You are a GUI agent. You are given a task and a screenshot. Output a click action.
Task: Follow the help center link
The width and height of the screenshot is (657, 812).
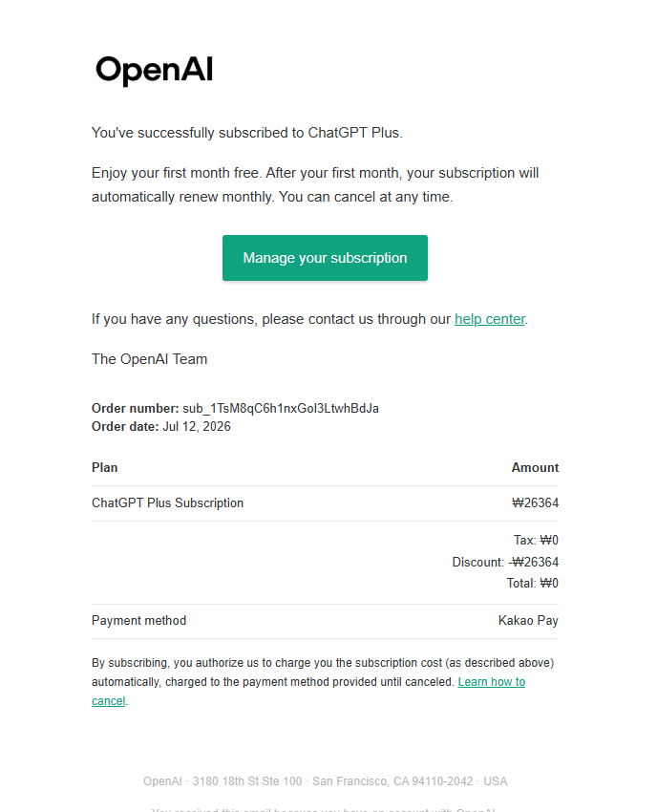coord(489,319)
